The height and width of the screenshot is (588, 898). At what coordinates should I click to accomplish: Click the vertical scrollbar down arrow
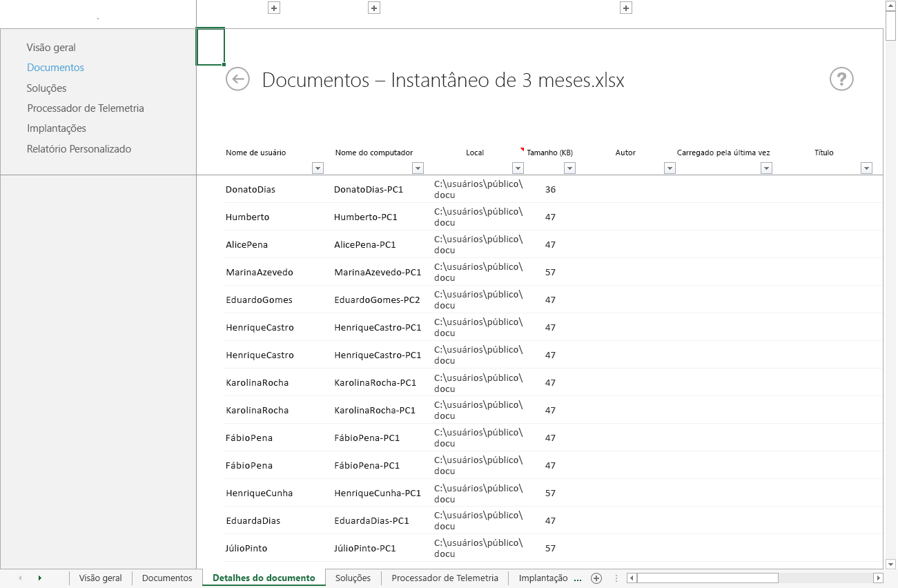tap(891, 564)
